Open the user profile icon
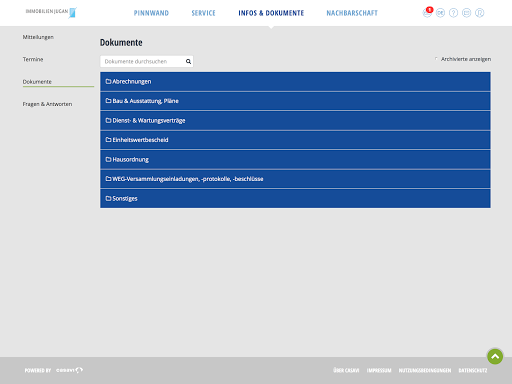 [x=479, y=13]
